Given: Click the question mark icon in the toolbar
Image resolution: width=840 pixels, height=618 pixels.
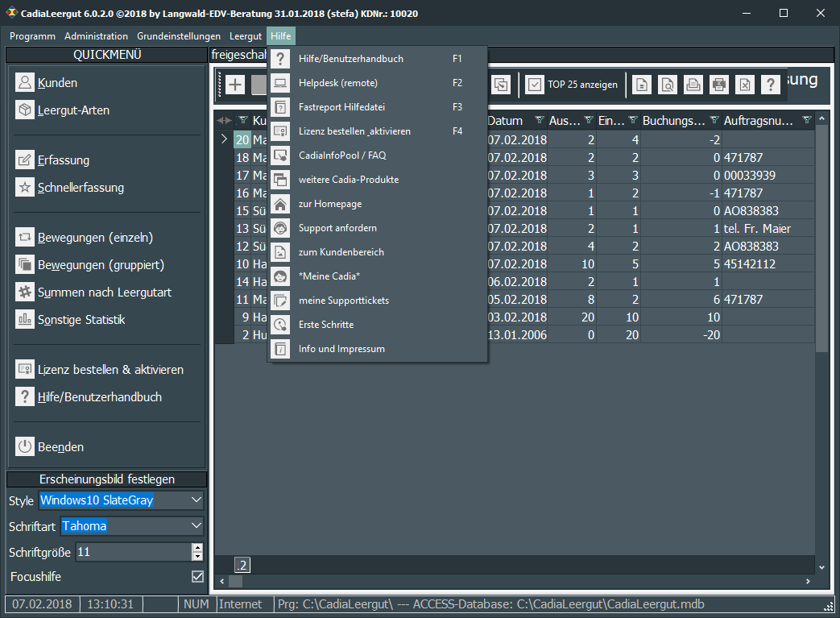Looking at the screenshot, I should [x=770, y=85].
